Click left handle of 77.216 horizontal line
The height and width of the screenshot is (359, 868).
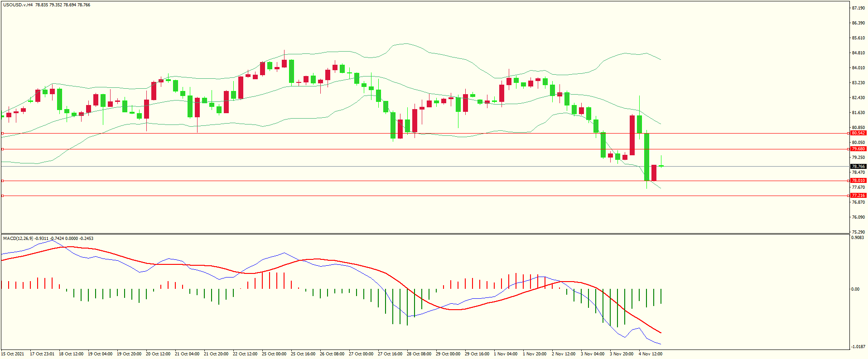pos(2,196)
